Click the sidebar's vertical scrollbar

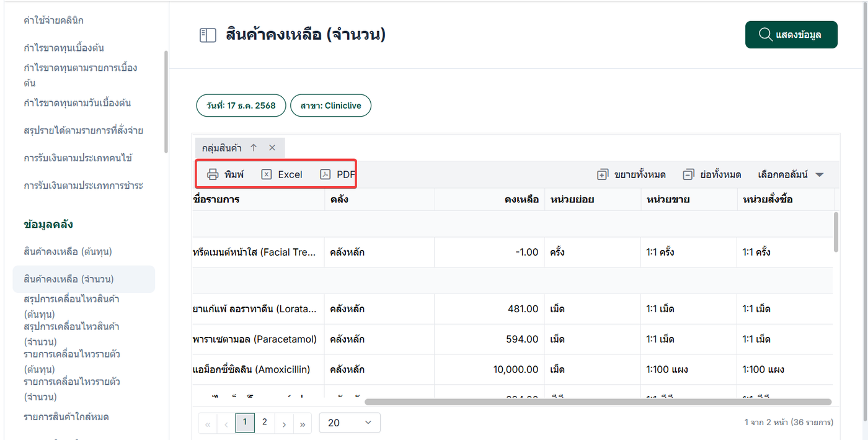click(x=166, y=102)
